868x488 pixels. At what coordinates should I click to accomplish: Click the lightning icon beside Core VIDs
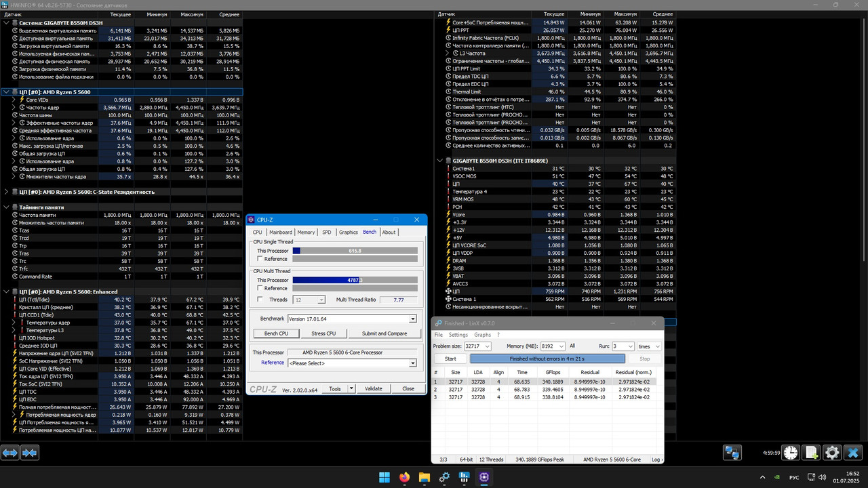coord(22,100)
